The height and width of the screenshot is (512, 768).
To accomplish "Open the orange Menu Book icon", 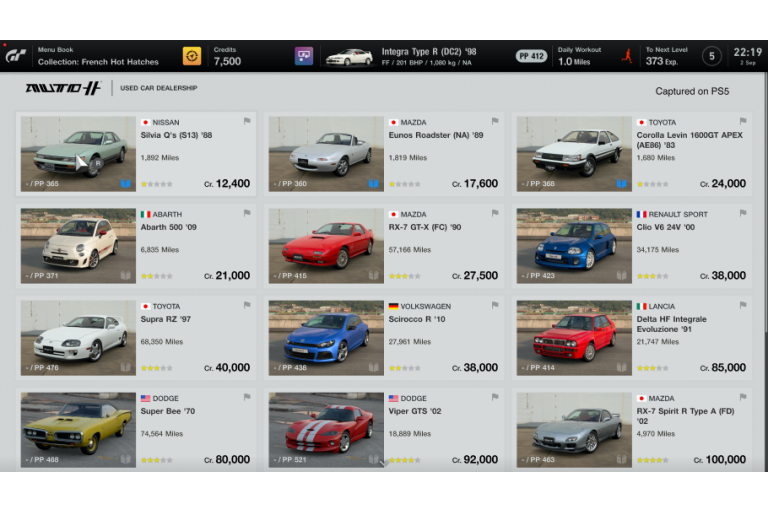I will pyautogui.click(x=192, y=56).
